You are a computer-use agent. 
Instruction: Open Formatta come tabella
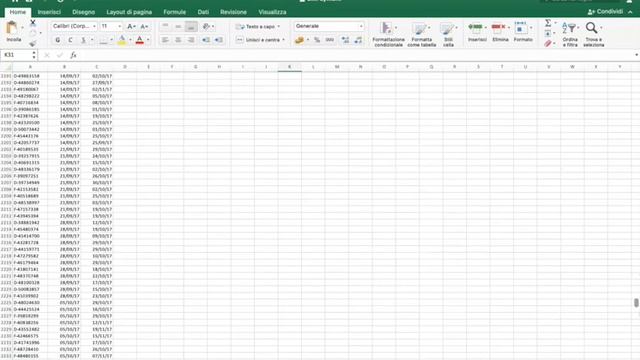point(422,34)
